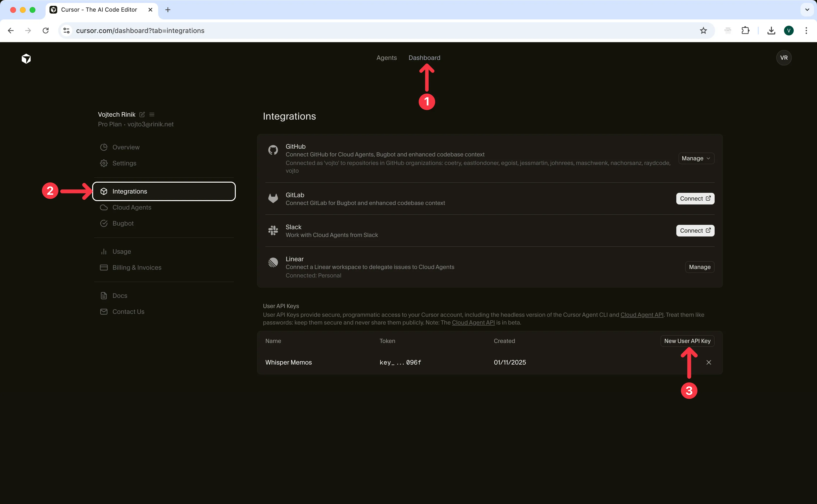The image size is (817, 504).
Task: Click the VR avatar in top right
Action: click(784, 58)
